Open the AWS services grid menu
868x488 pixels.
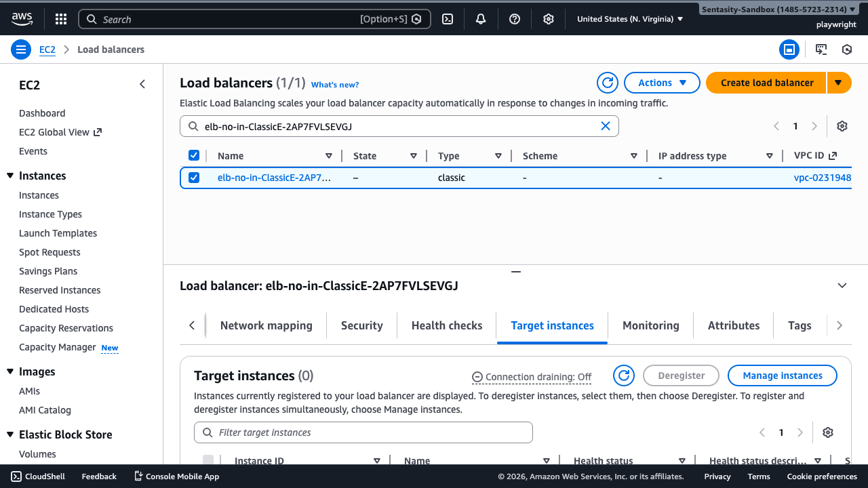click(x=61, y=19)
